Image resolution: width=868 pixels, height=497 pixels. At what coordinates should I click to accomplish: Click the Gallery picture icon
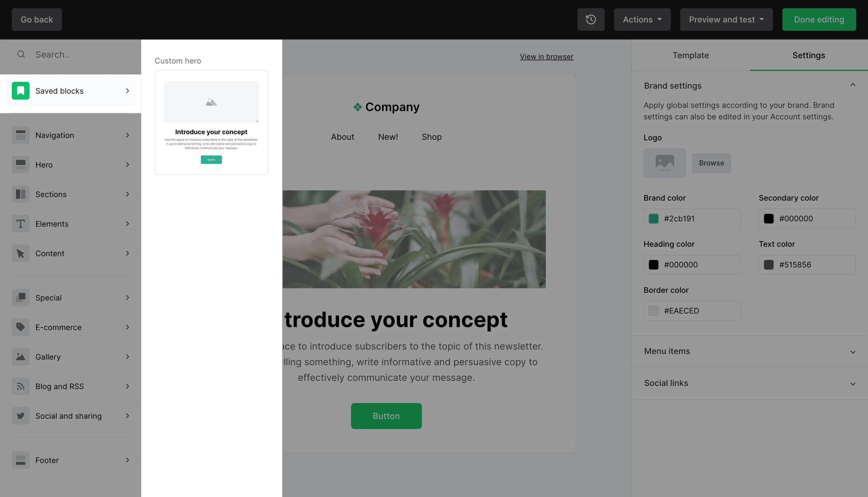(x=20, y=357)
